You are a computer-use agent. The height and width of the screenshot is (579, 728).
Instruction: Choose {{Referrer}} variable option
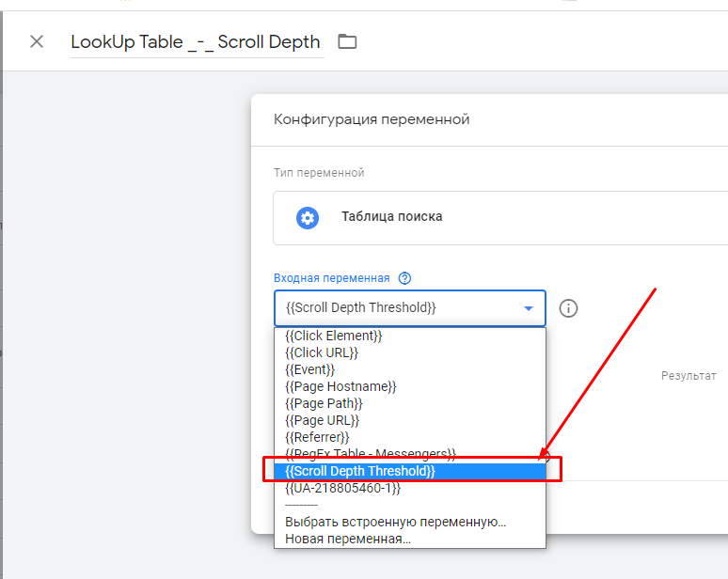coord(317,437)
